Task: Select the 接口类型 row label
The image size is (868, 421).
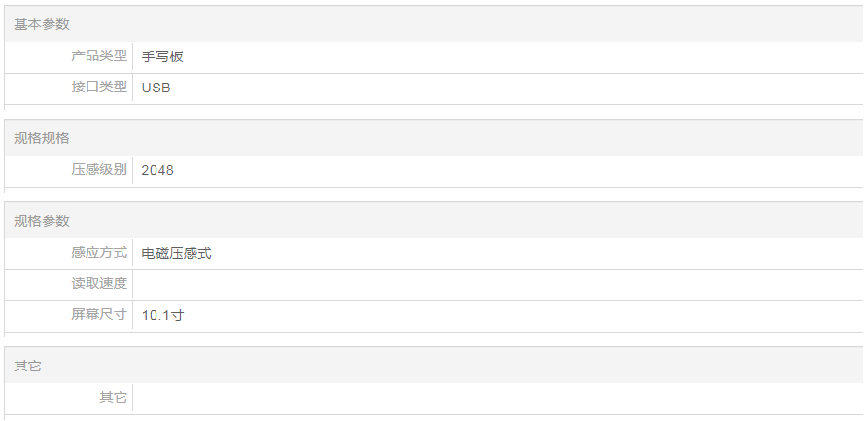Action: 99,88
